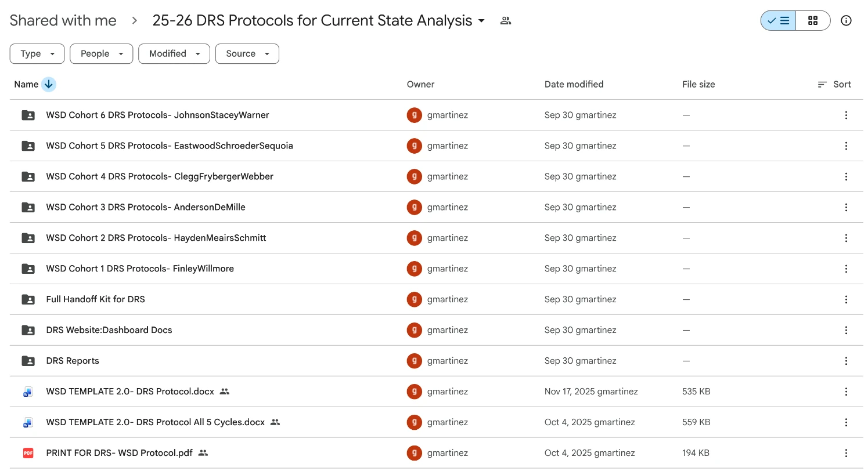Select WSD Cohort 6 DRS Protocols- JohnsonStaceyWarner
868x471 pixels.
158,115
